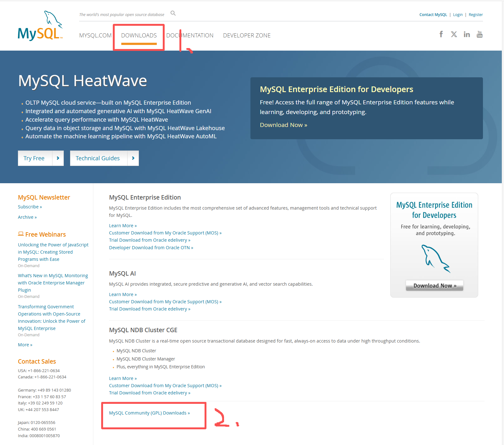Click dolphin image in Enterprise Edition card
This screenshot has height=445, width=504.
pos(436,259)
